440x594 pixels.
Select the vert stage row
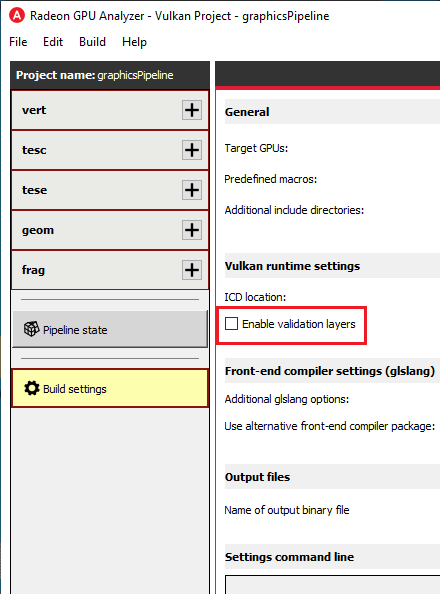click(x=110, y=110)
